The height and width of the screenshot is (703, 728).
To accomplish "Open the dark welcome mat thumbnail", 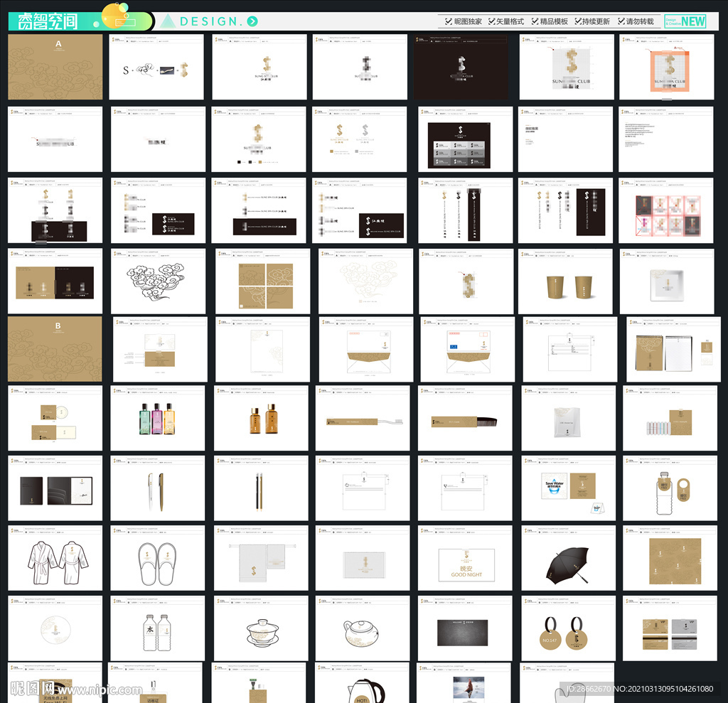I will [x=465, y=628].
